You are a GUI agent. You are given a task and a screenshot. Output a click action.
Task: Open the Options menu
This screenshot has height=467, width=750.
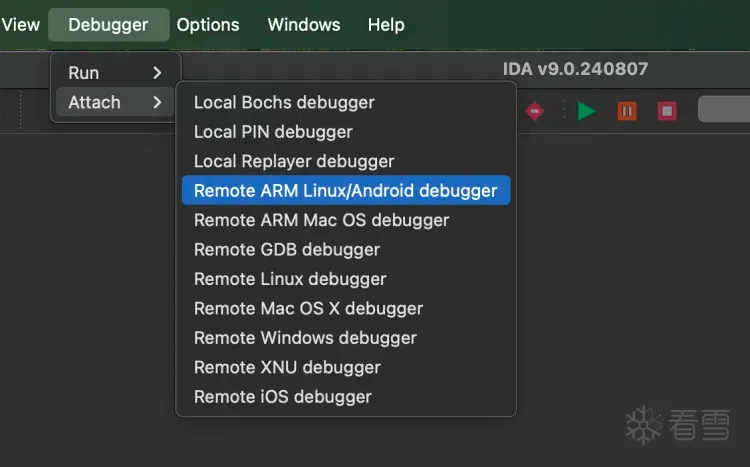click(x=208, y=25)
